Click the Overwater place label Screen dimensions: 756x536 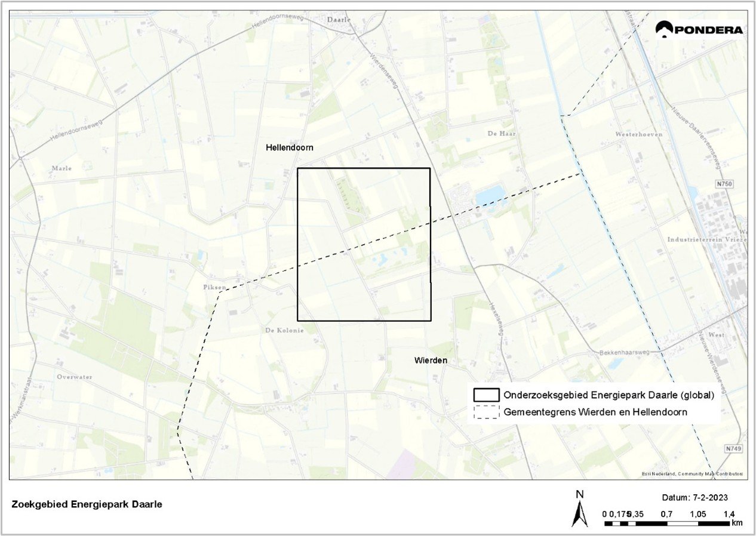tap(76, 377)
